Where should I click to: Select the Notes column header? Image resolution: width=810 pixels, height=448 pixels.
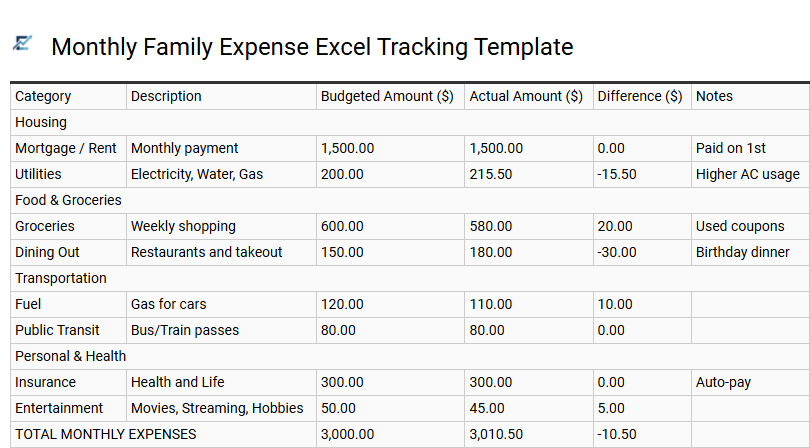(x=751, y=96)
